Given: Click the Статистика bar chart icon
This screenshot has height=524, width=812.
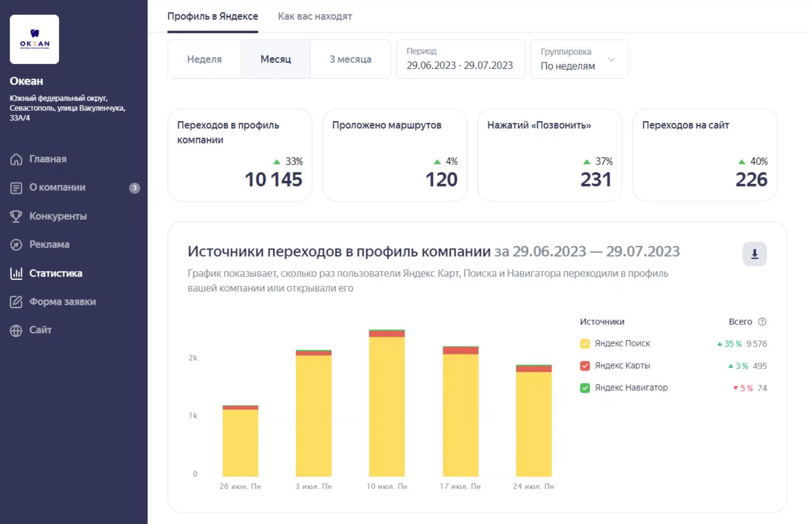Looking at the screenshot, I should click(16, 273).
